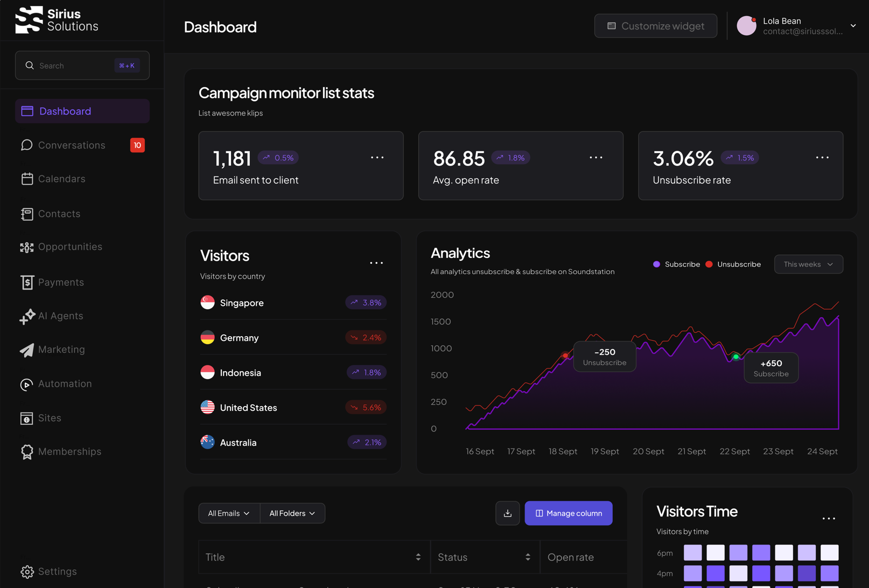Sort table by Title column
The image size is (869, 588).
[x=418, y=557]
